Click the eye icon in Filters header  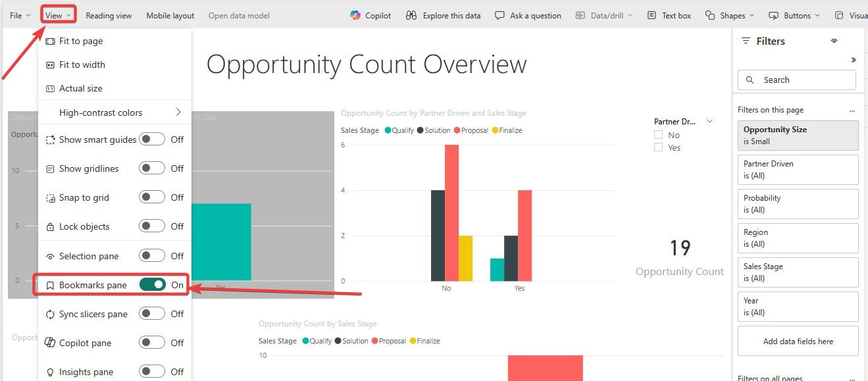[x=834, y=41]
